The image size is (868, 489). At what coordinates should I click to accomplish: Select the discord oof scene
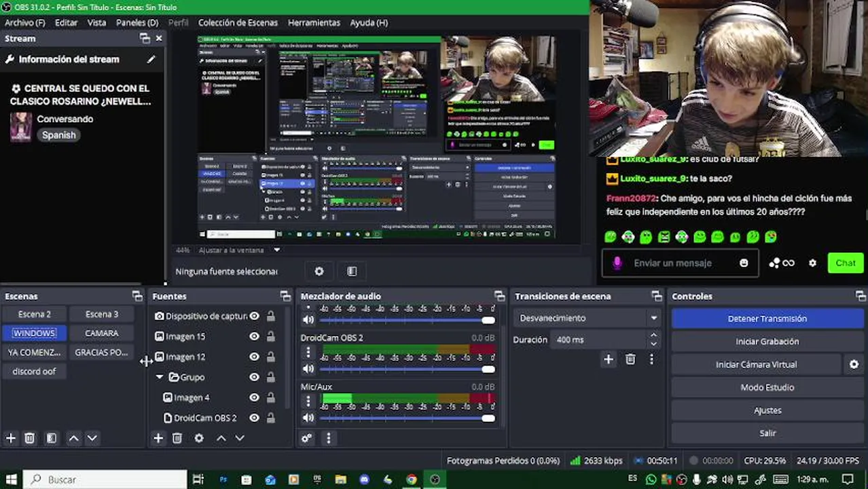tap(34, 372)
